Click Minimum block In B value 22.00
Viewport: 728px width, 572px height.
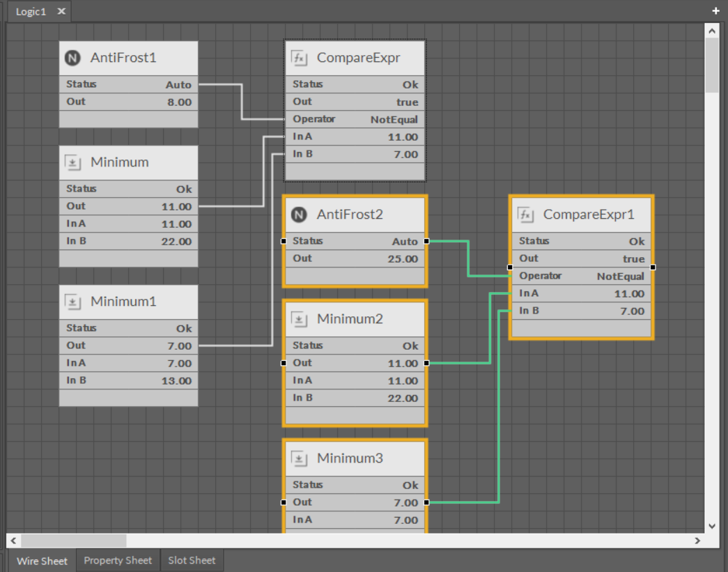click(176, 242)
